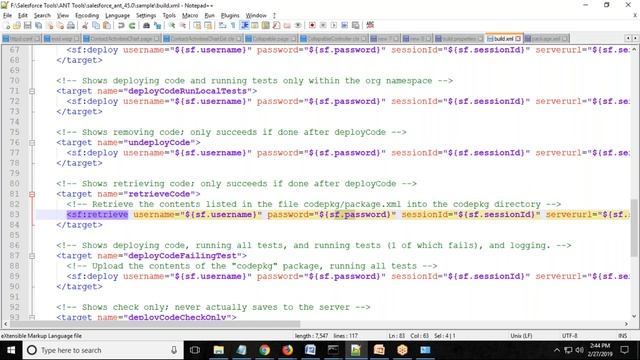Click the New file toolbar icon

[7, 25]
